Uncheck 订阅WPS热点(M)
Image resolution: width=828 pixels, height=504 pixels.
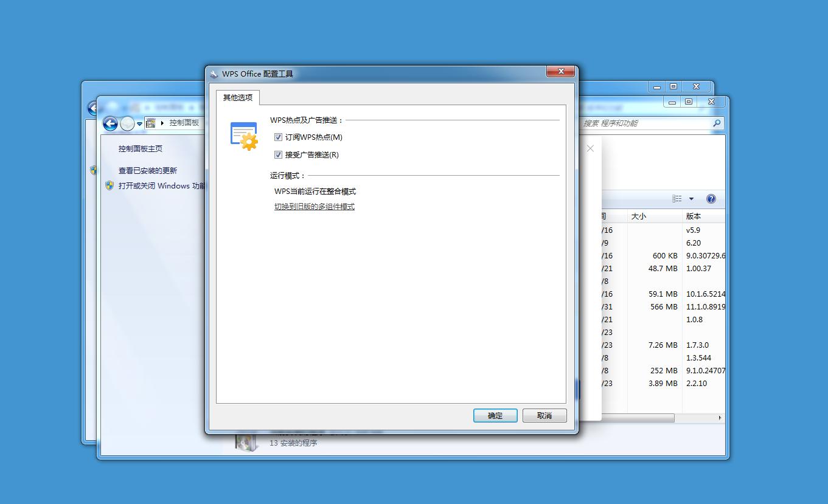pyautogui.click(x=278, y=137)
